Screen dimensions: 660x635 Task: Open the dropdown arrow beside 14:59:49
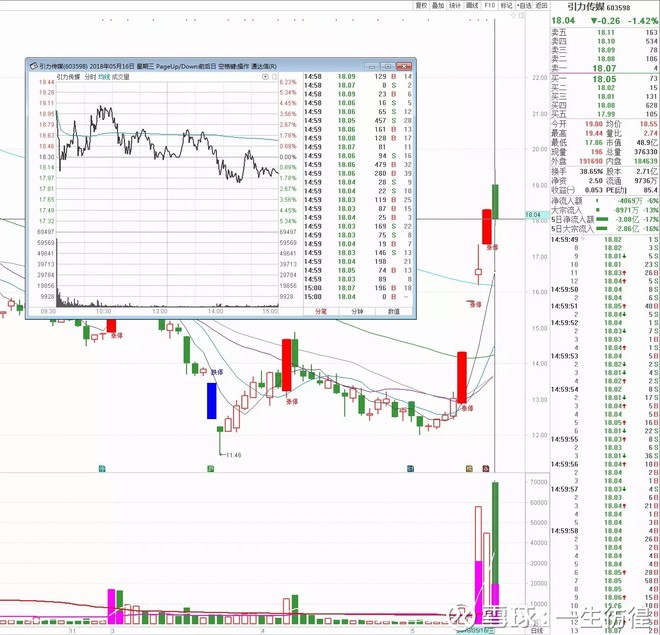click(583, 239)
